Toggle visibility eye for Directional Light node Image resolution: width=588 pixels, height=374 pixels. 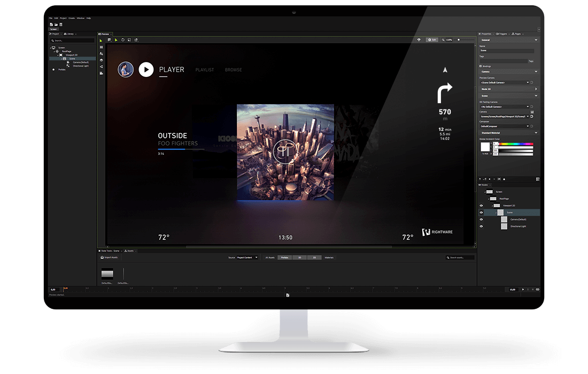click(481, 227)
